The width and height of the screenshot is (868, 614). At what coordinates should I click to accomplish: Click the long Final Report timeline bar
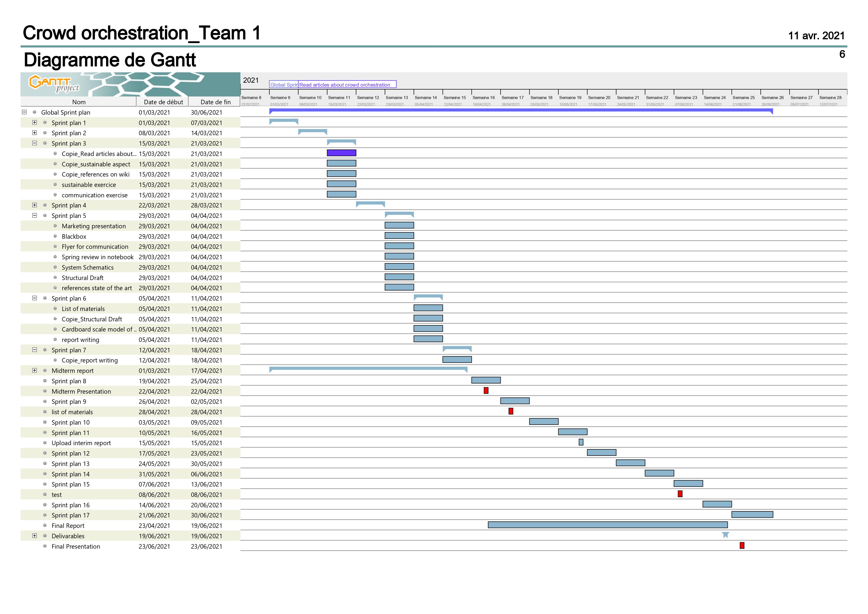click(x=608, y=525)
